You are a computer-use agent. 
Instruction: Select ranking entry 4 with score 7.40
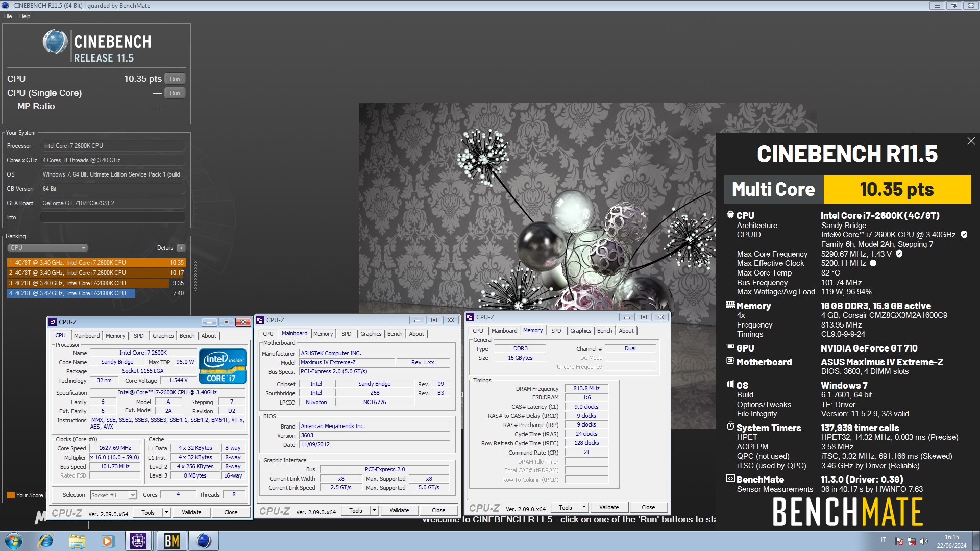click(x=96, y=293)
